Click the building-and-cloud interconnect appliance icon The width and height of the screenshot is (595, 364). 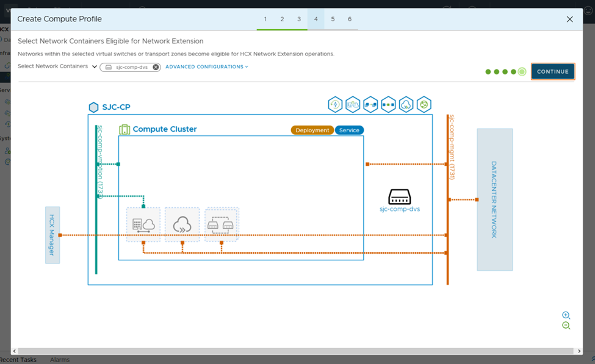point(143,224)
